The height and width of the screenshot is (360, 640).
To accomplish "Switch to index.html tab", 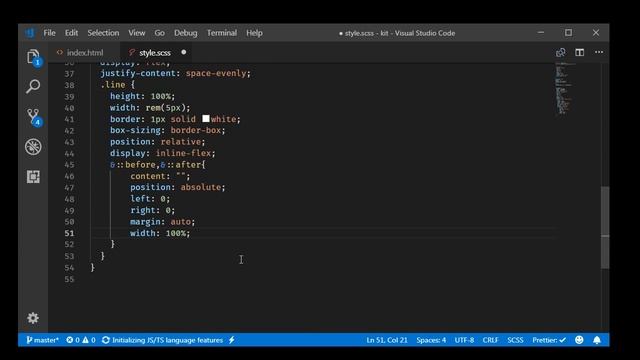I will (84, 53).
